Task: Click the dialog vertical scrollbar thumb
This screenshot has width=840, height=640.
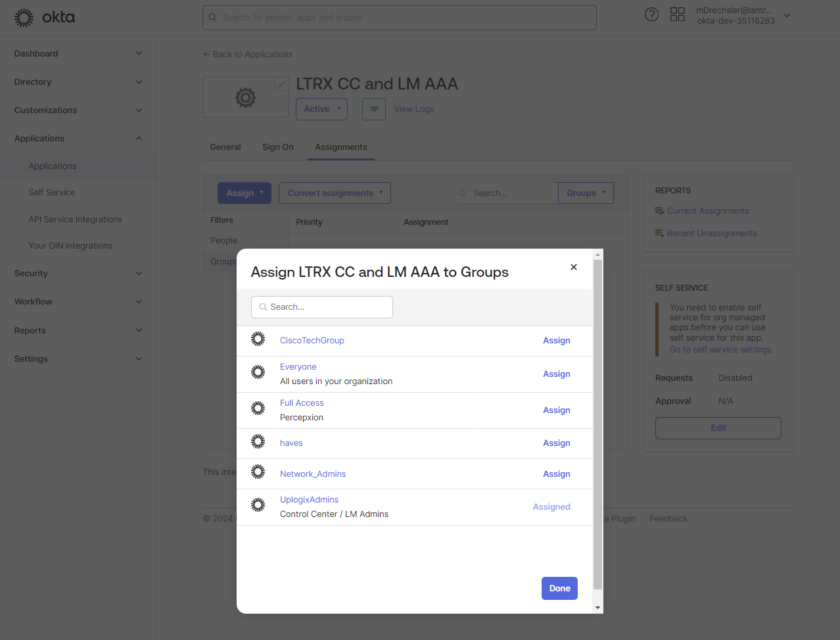Action: 597,424
